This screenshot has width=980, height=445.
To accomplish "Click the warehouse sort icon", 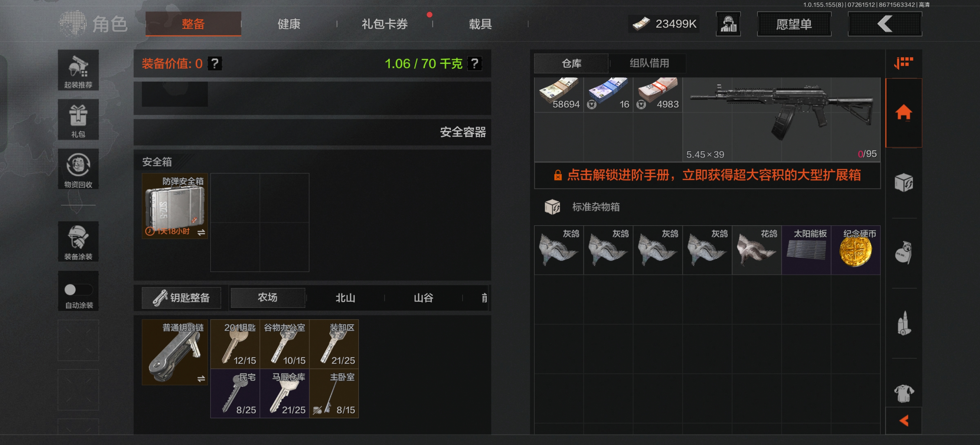I will (x=904, y=63).
